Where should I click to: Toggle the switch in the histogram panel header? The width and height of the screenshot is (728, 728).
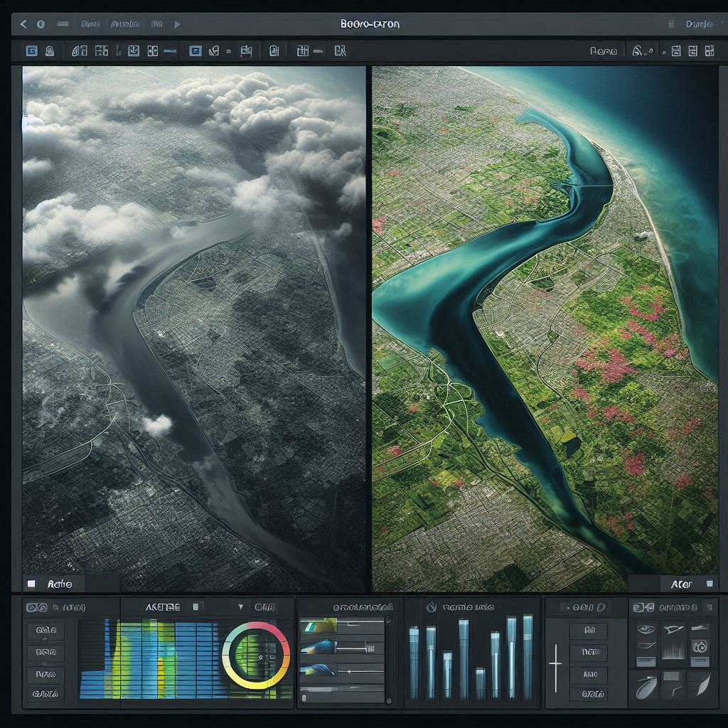(x=196, y=606)
